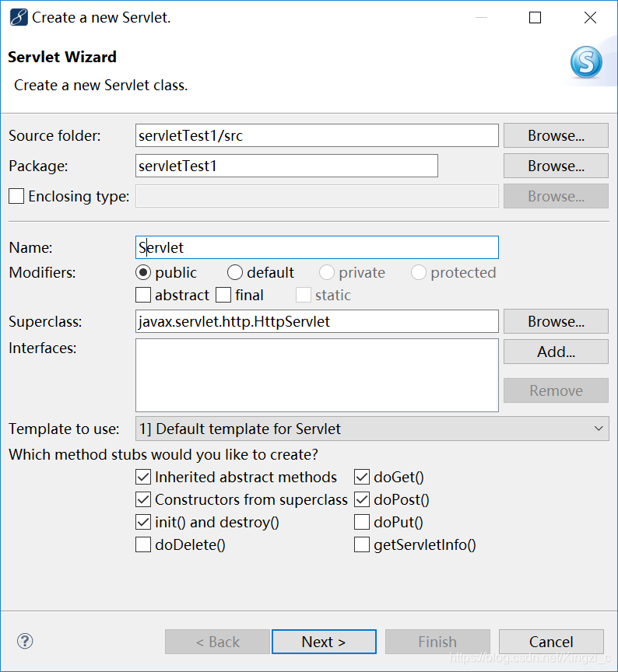Uncheck Constructors from superclass
The height and width of the screenshot is (672, 618).
143,499
